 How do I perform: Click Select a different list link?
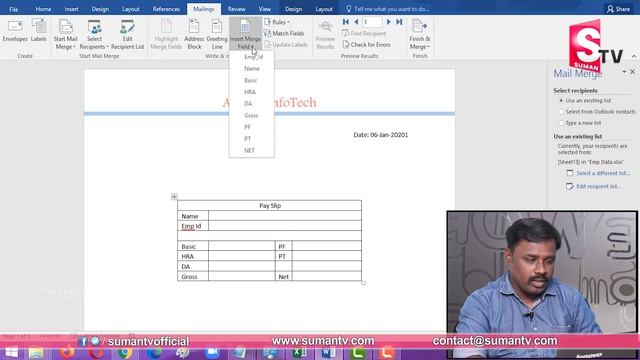[x=602, y=173]
